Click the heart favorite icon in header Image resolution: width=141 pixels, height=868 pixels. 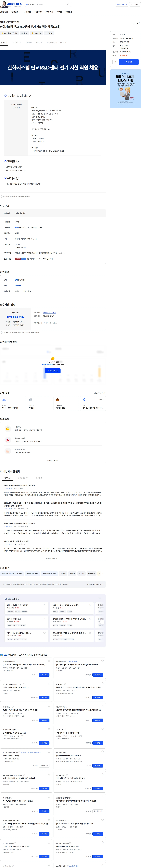[133, 23]
